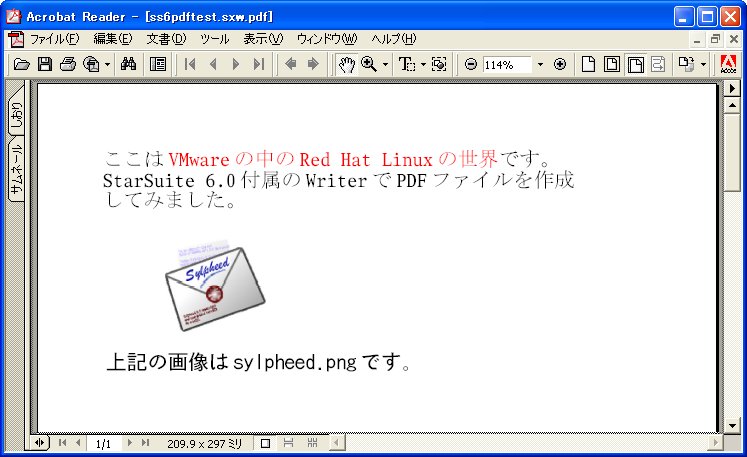Go to next view arrow
The width and height of the screenshot is (747, 457).
coord(313,64)
